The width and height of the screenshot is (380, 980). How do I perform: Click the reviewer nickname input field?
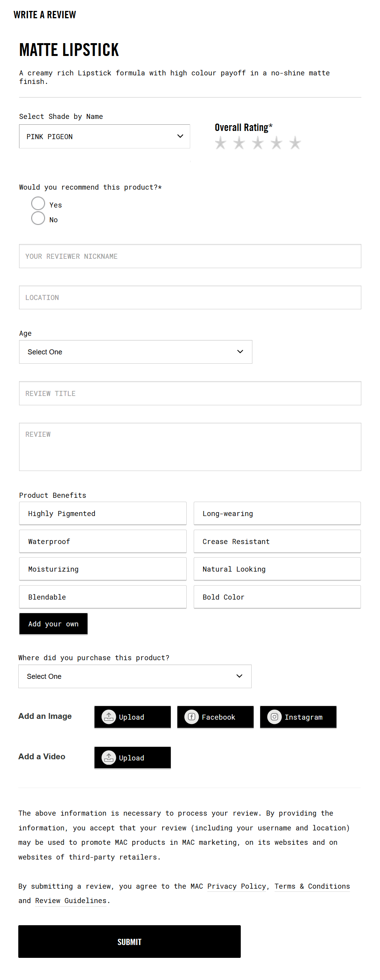pyautogui.click(x=190, y=256)
